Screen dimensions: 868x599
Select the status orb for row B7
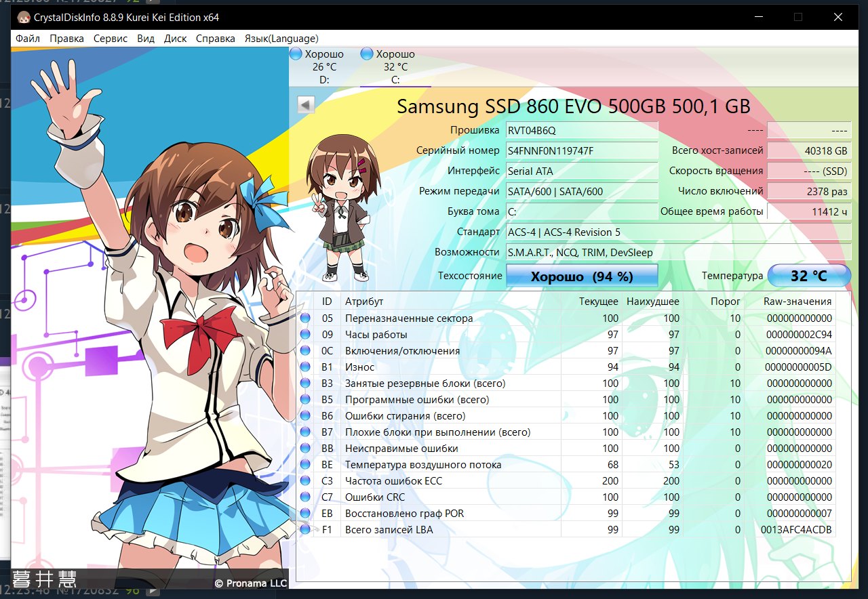305,432
